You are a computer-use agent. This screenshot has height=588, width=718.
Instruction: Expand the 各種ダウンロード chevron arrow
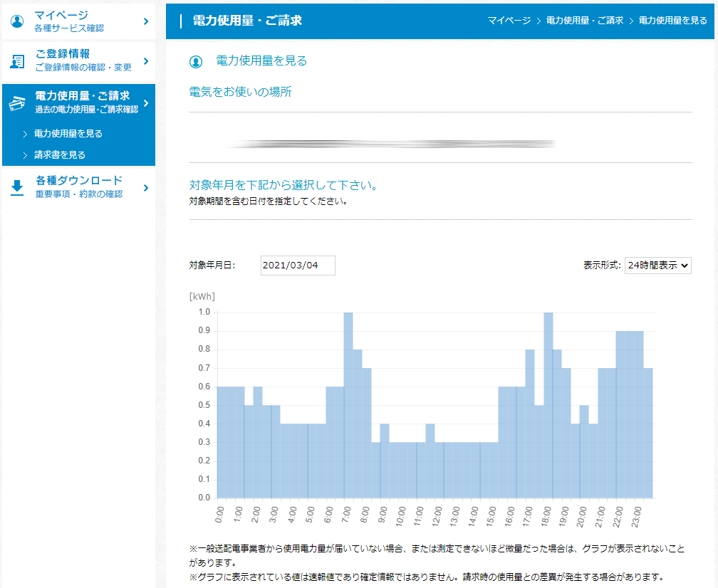[145, 188]
